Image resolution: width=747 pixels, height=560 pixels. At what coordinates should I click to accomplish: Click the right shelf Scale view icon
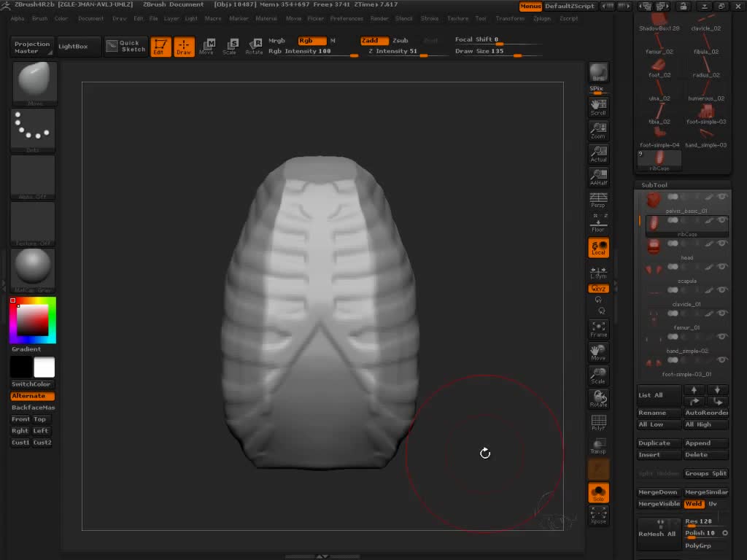pos(598,376)
